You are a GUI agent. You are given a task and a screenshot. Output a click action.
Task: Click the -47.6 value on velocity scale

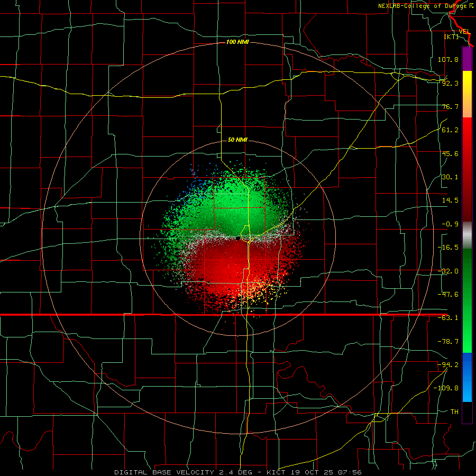pyautogui.click(x=448, y=295)
